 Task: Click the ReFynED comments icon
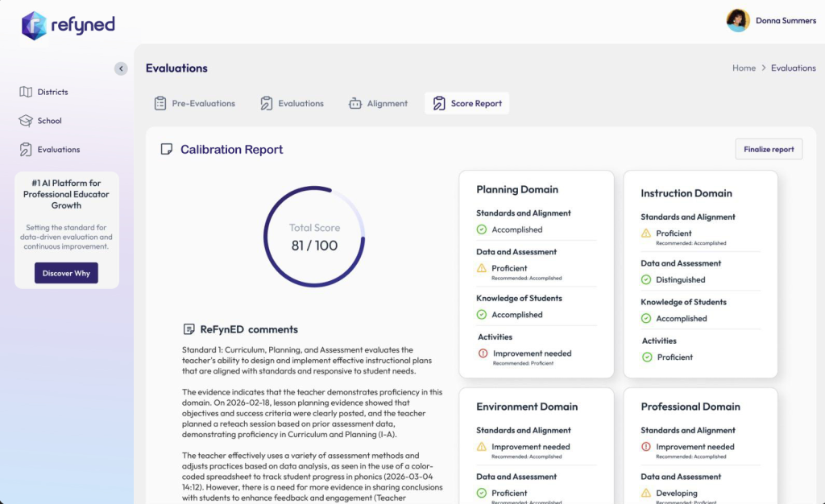click(x=189, y=329)
